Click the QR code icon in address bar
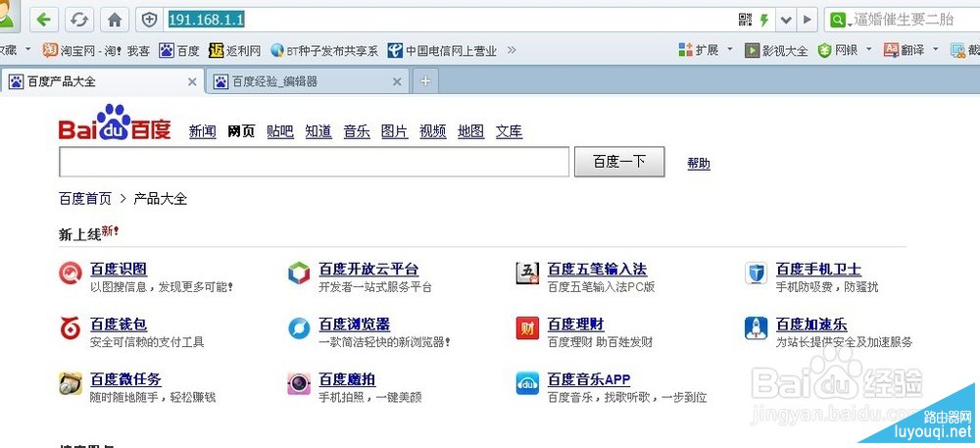 [x=745, y=20]
